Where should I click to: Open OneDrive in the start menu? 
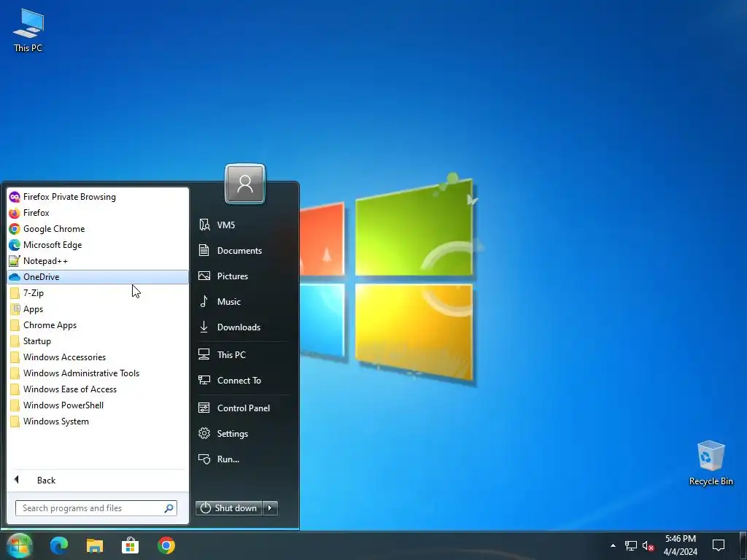pyautogui.click(x=98, y=277)
